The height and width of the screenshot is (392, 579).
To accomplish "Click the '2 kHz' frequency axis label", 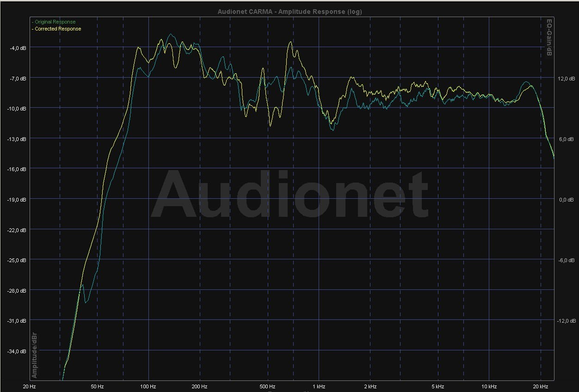I will tap(370, 386).
